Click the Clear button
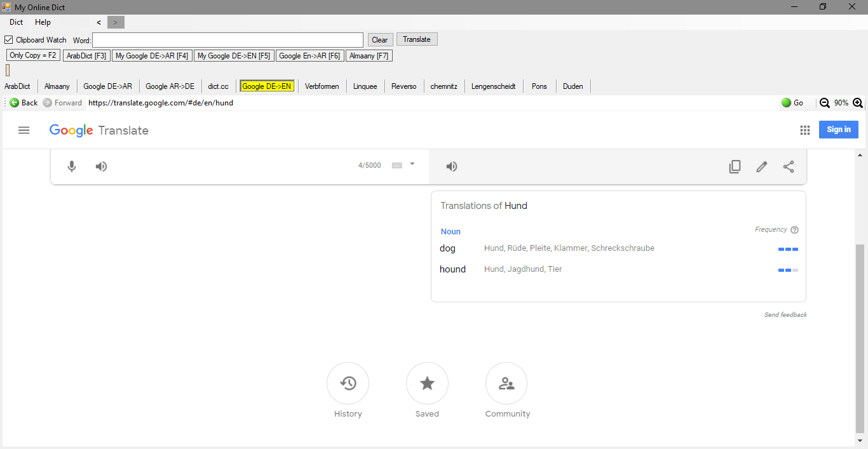 380,40
